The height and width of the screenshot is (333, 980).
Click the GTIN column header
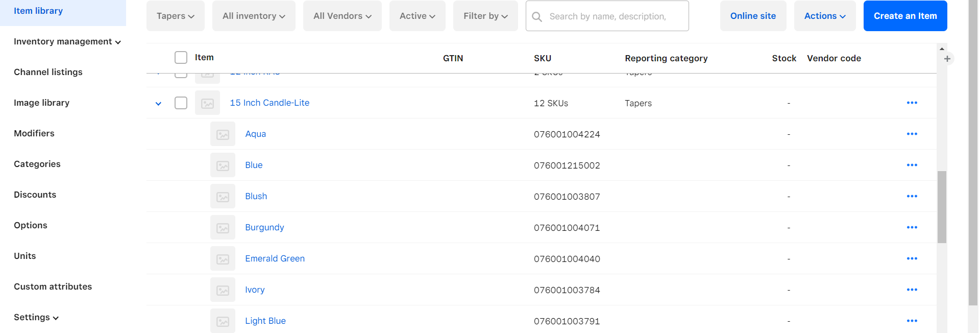click(x=453, y=58)
